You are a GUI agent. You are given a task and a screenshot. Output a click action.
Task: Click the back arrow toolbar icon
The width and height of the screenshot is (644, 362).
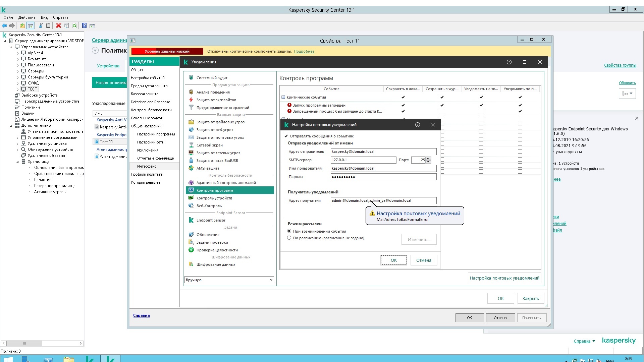tap(4, 25)
